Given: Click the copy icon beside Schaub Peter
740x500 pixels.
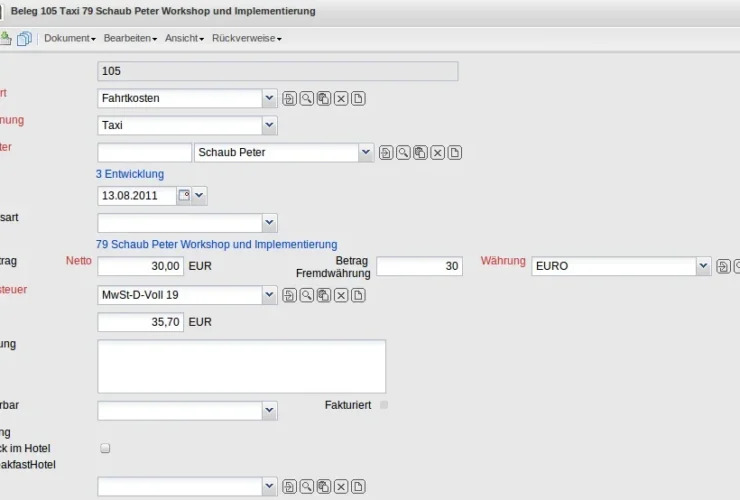Looking at the screenshot, I should (x=420, y=153).
